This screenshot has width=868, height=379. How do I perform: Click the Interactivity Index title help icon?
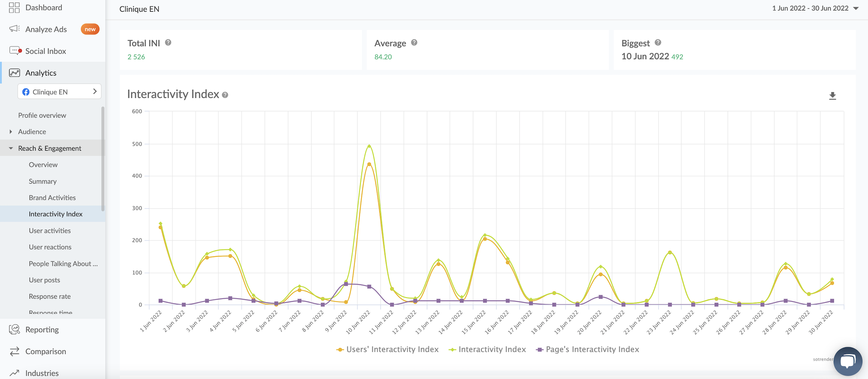pos(225,95)
